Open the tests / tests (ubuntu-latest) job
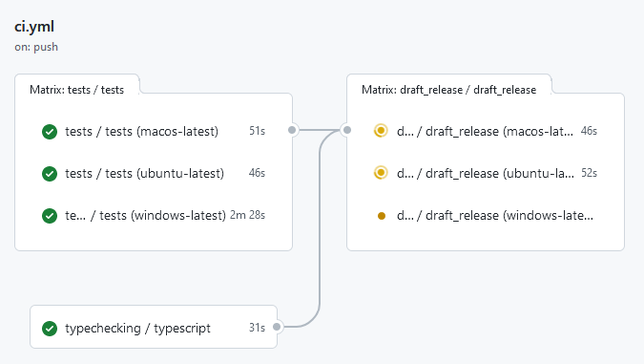 tap(145, 174)
